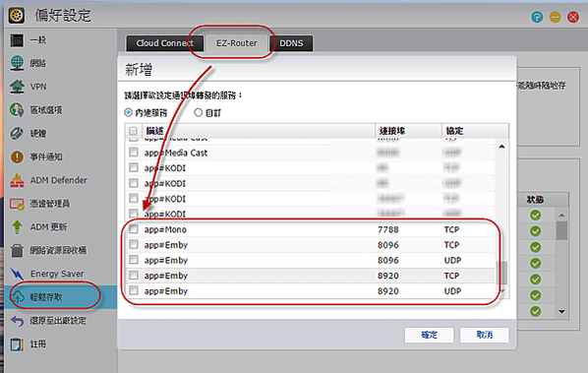Select the ADM update green arrow icon
The height and width of the screenshot is (373, 588).
click(x=17, y=227)
